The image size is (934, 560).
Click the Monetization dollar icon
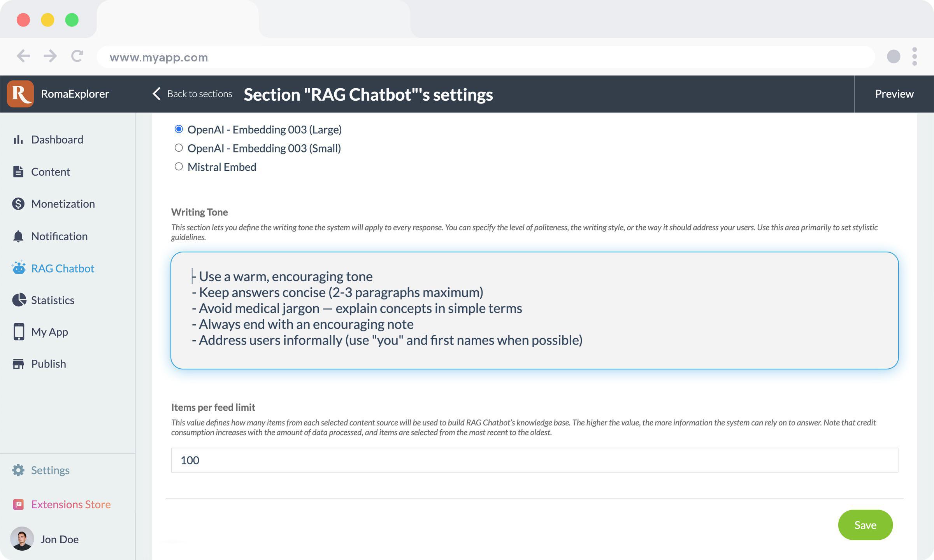[18, 204]
